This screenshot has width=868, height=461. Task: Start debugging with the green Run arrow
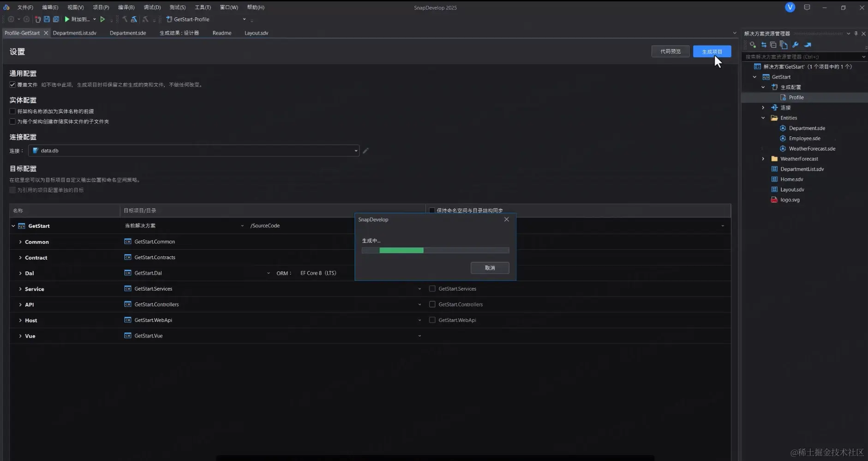click(x=67, y=19)
